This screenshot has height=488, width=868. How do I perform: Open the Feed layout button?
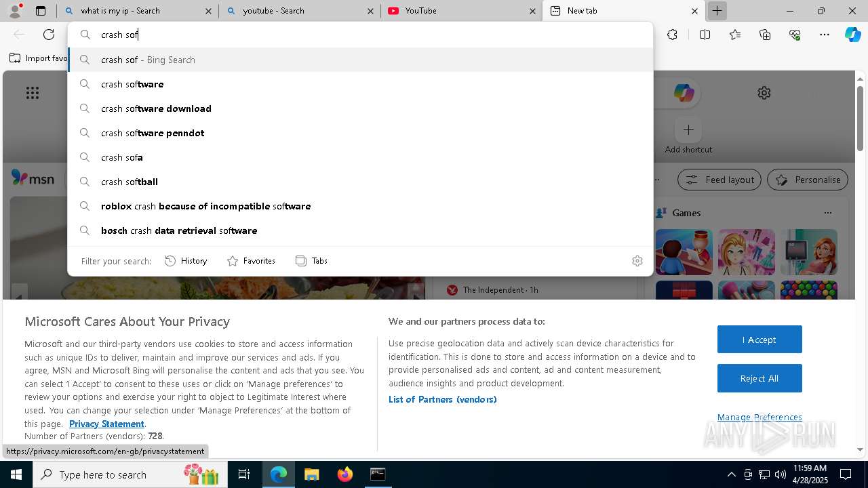pos(720,180)
